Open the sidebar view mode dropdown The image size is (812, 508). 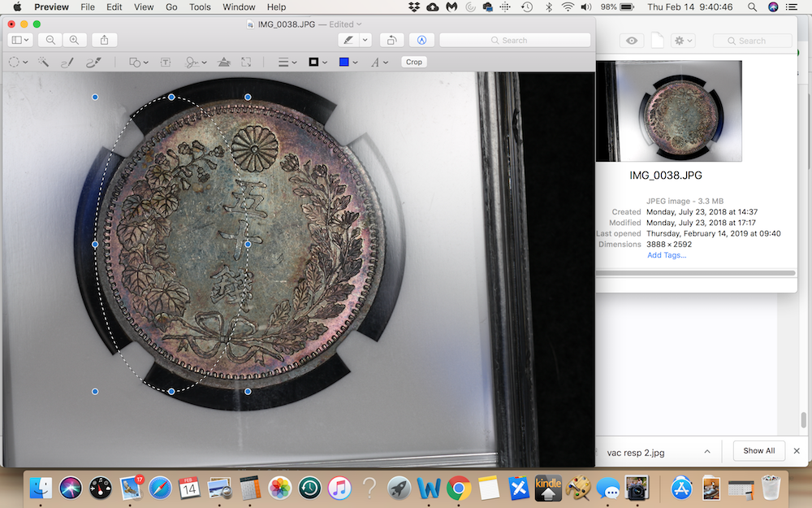(x=20, y=40)
